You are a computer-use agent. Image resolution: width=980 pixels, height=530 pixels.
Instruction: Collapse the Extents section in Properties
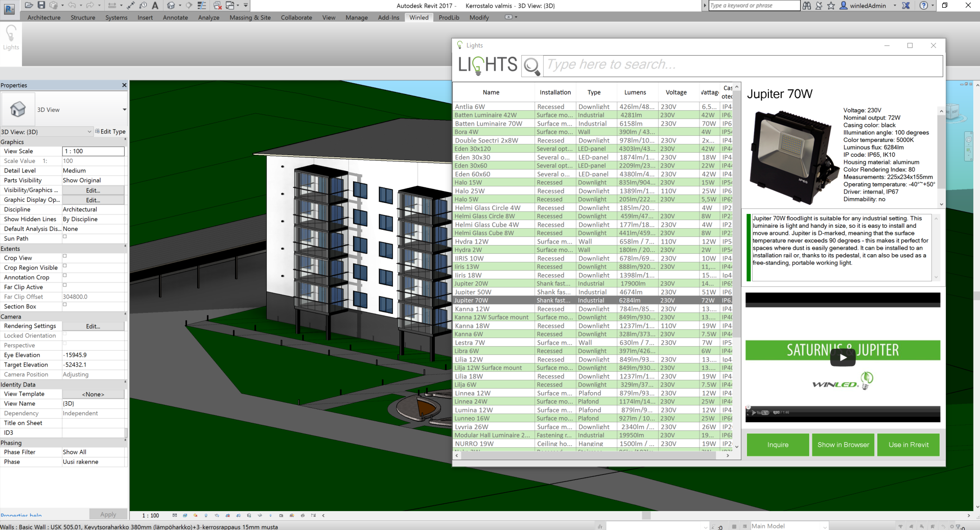[x=125, y=246]
